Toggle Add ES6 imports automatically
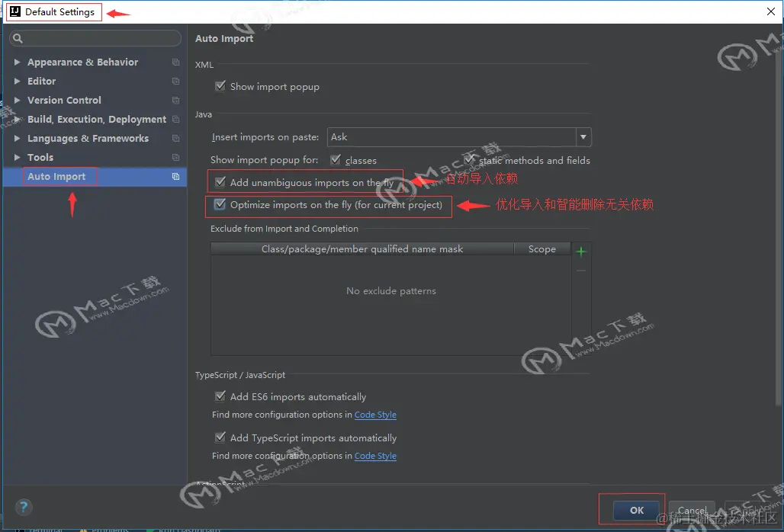Viewport: 784px width, 532px height. (220, 396)
